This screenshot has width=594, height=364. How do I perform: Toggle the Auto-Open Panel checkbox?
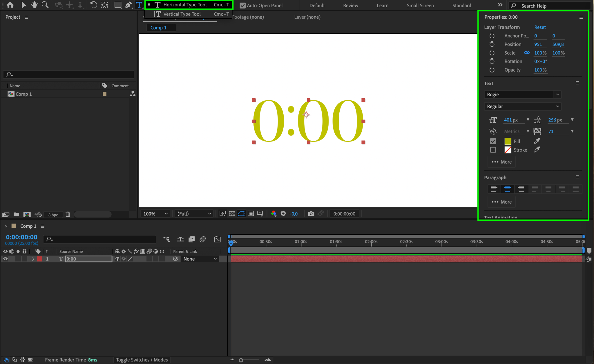point(242,6)
